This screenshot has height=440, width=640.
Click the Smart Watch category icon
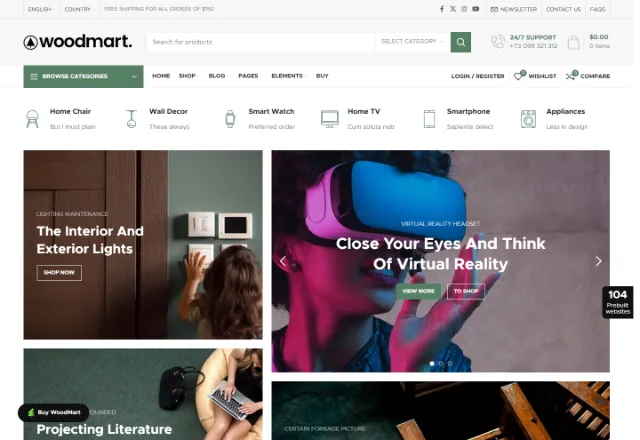pos(230,119)
